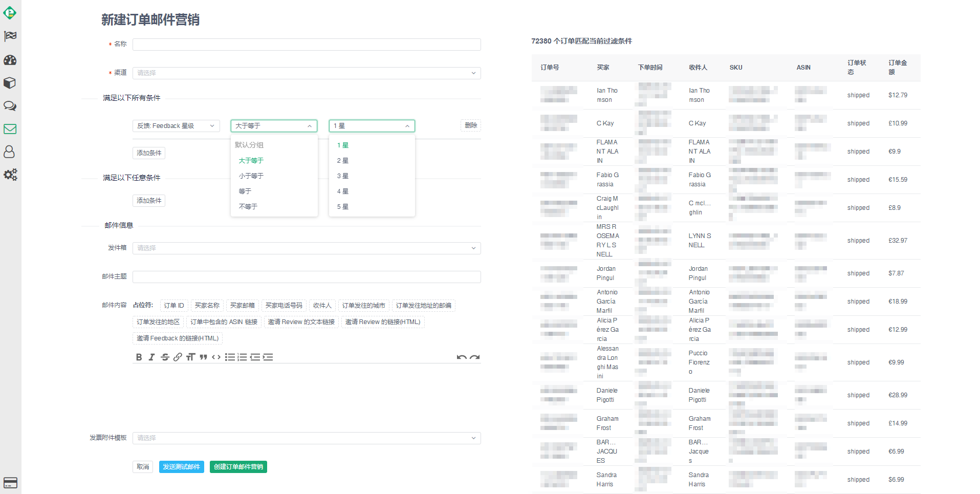Insert the 邀请 Review 的链接(HTML) placeholder
The height and width of the screenshot is (494, 980).
pos(383,322)
